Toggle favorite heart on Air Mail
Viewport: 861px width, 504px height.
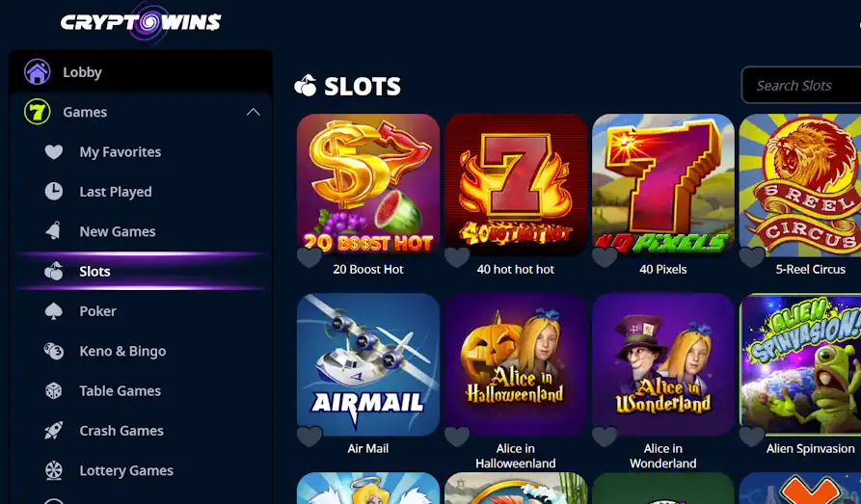(x=309, y=437)
